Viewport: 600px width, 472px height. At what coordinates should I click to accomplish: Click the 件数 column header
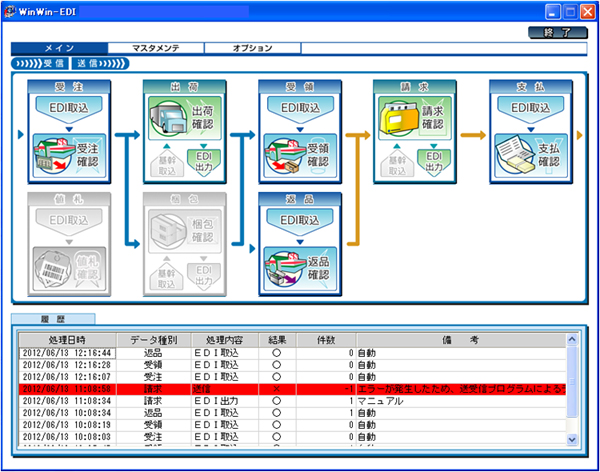326,340
